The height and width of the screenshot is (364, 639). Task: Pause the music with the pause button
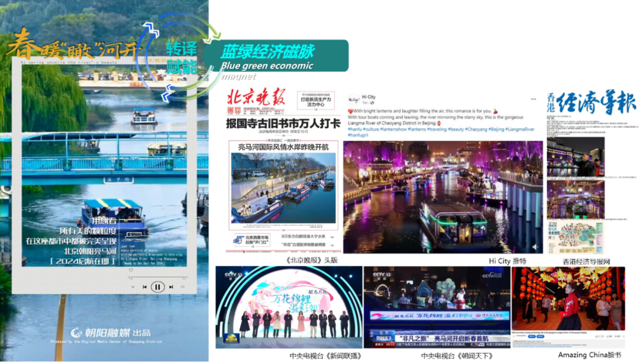pos(157,287)
